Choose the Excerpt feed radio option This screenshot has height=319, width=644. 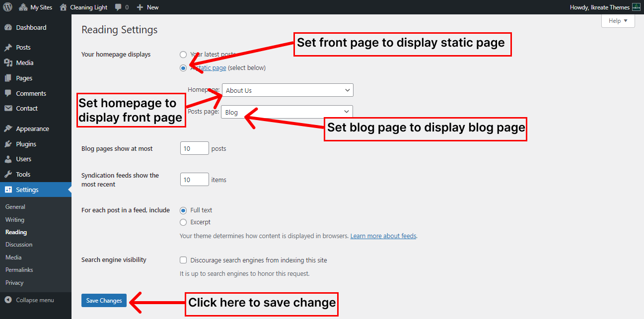point(183,222)
